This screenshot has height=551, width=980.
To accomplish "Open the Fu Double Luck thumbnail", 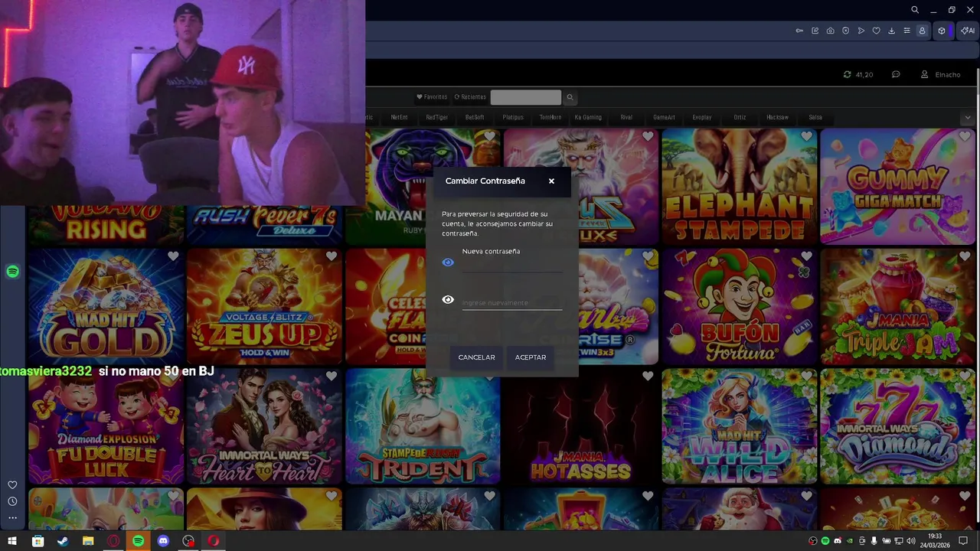I will coord(106,427).
